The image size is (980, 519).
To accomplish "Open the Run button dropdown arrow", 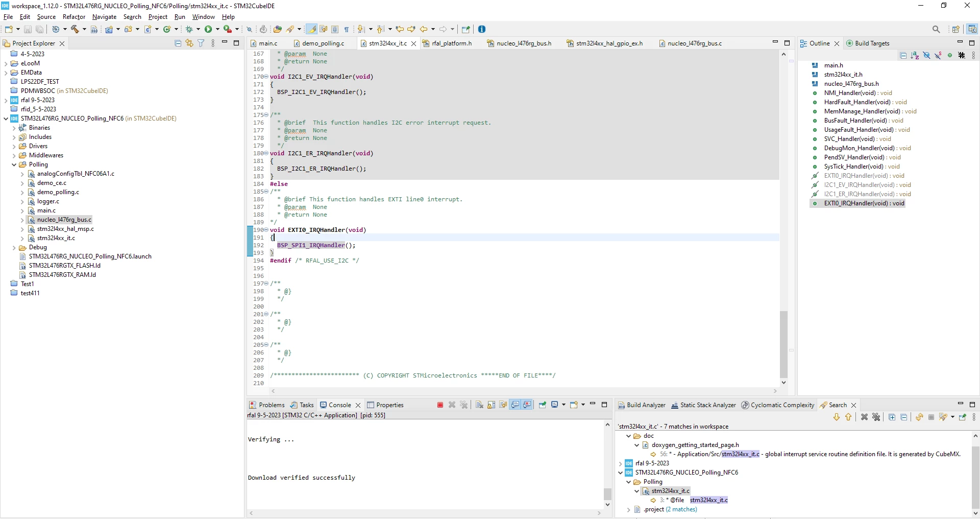I will click(218, 29).
